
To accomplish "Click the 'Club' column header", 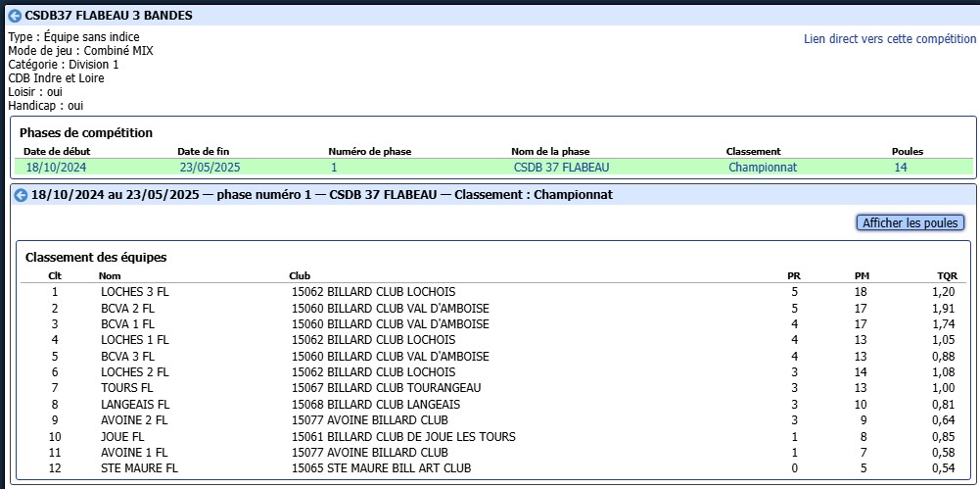I will [x=300, y=275].
